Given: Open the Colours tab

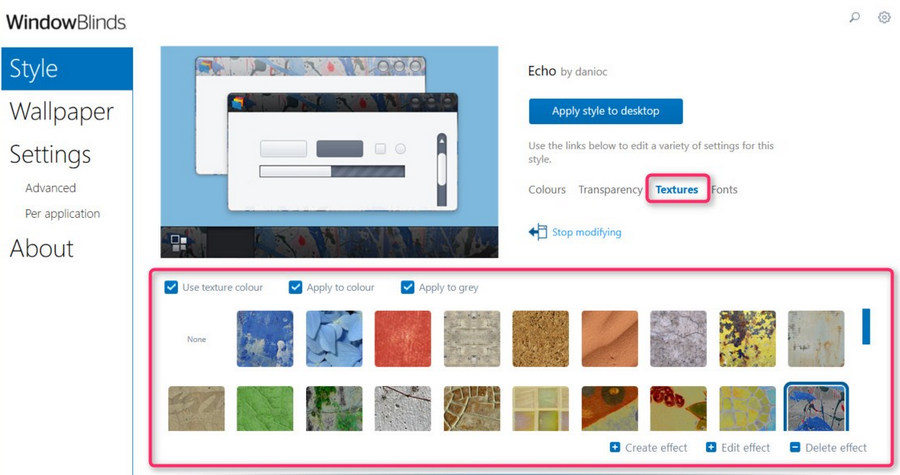Looking at the screenshot, I should coord(547,189).
